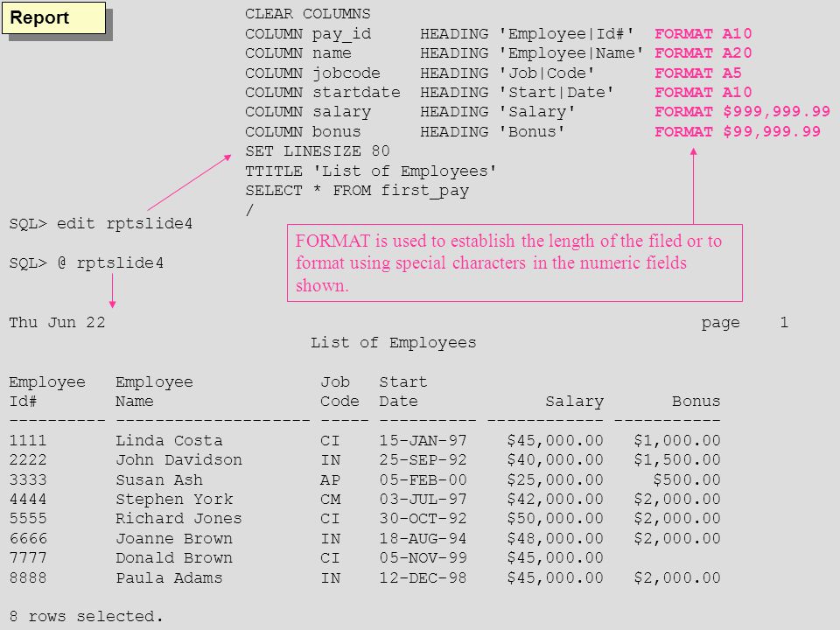
Task: Select the FORMAT $999,999.99 text
Action: [x=742, y=111]
